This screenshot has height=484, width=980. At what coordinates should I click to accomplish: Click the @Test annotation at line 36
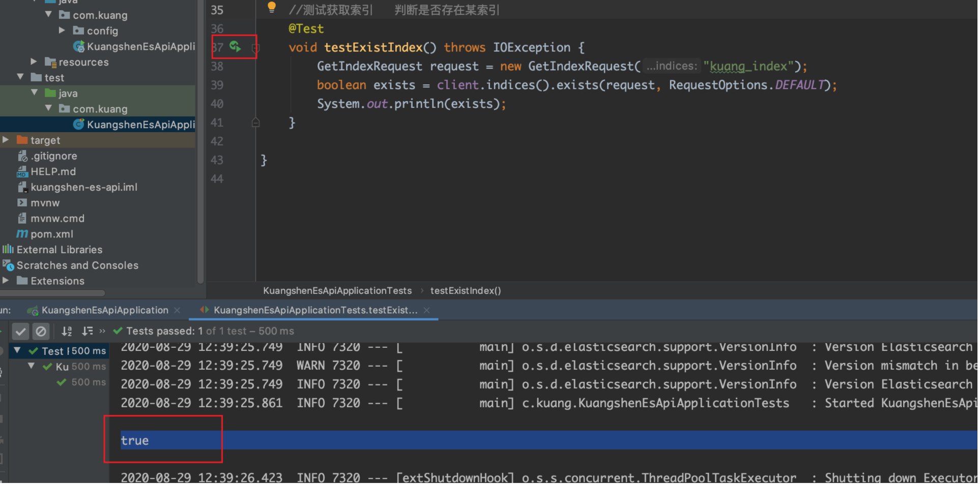coord(306,29)
